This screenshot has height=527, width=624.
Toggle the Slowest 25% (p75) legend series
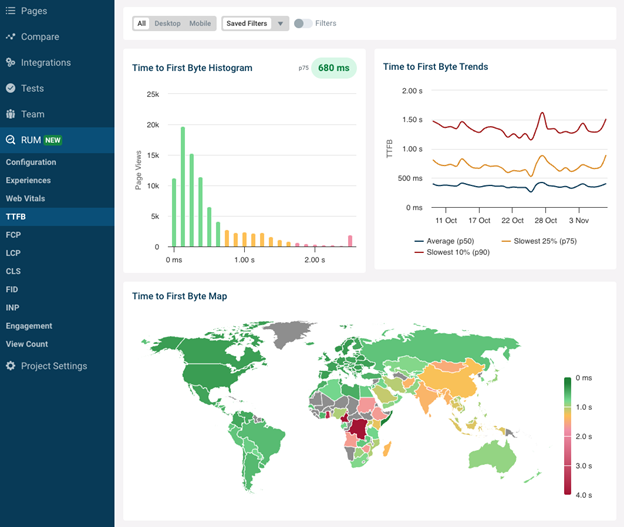pyautogui.click(x=539, y=241)
